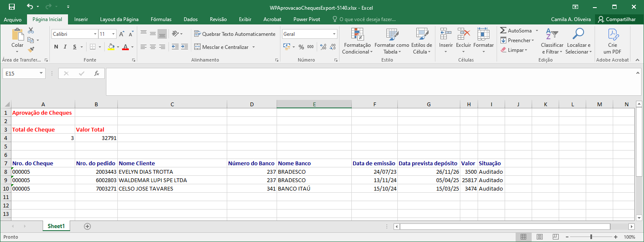Open the font name Calibri dropdown
Image resolution: width=644 pixels, height=242 pixels.
coord(95,34)
